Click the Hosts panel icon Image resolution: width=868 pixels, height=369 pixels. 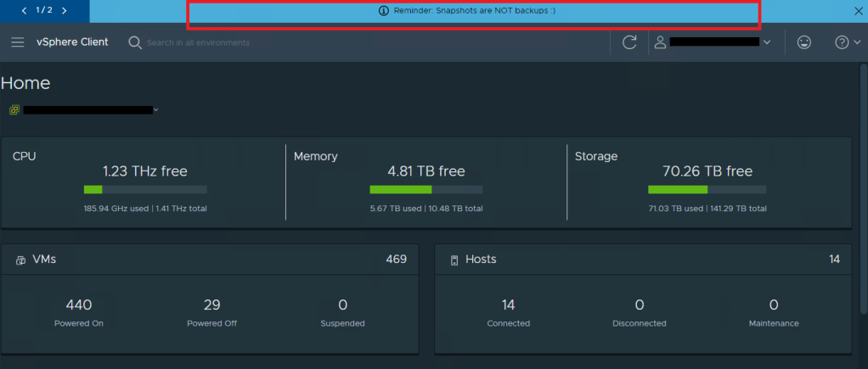pos(454,260)
